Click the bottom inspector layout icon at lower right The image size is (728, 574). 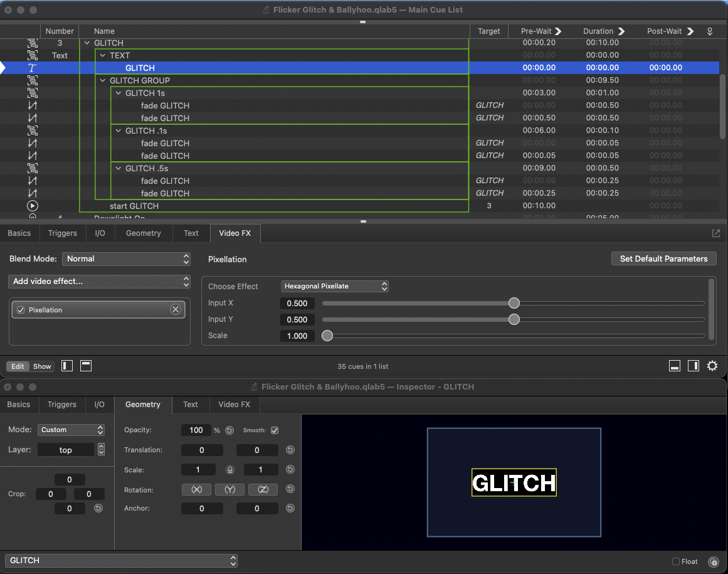coord(675,365)
